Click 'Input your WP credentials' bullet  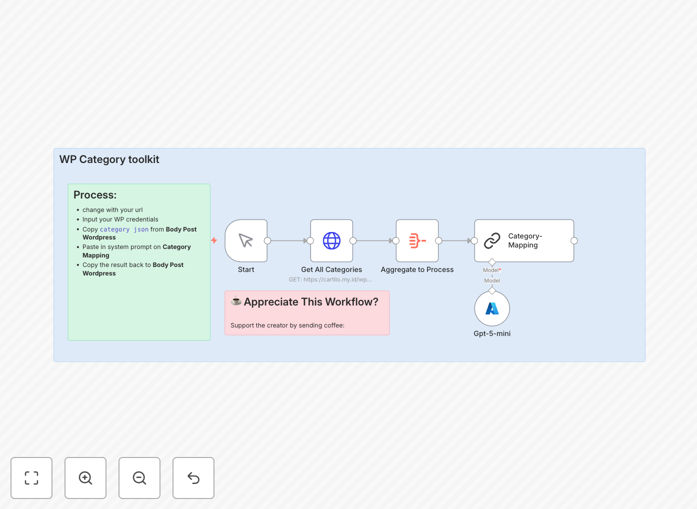click(120, 219)
